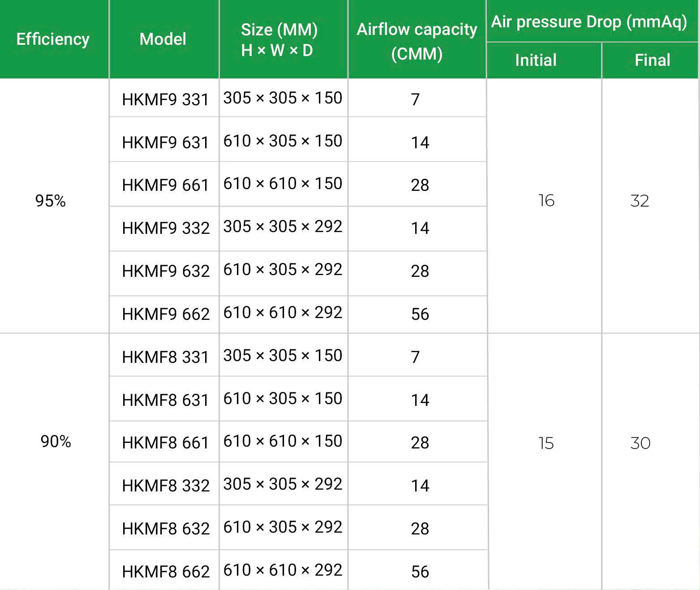
Task: Select initial pressure drop value 16
Action: pos(546,201)
